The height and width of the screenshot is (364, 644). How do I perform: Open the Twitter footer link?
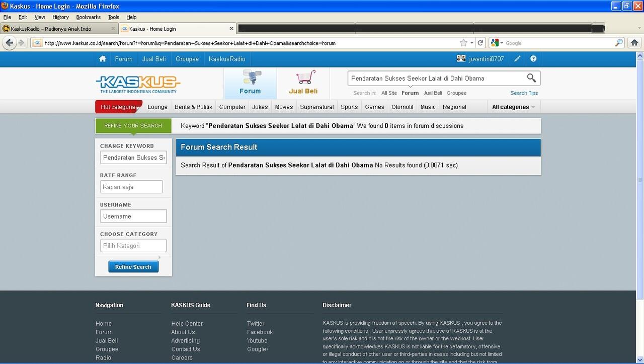[256, 324]
